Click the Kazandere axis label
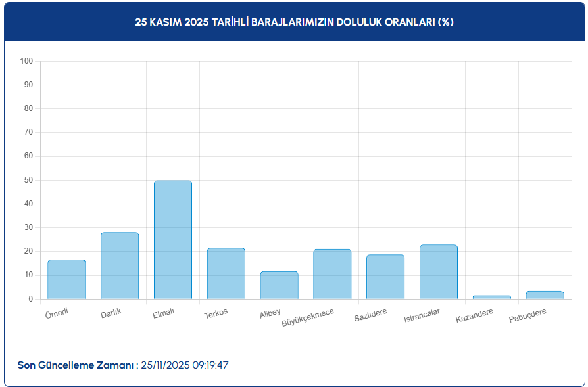 click(474, 316)
